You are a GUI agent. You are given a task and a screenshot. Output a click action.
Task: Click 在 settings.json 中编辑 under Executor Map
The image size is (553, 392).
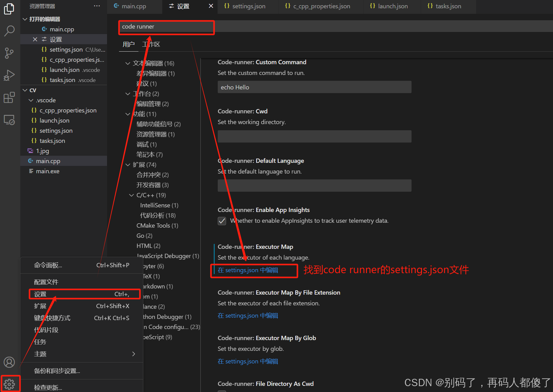coord(248,270)
